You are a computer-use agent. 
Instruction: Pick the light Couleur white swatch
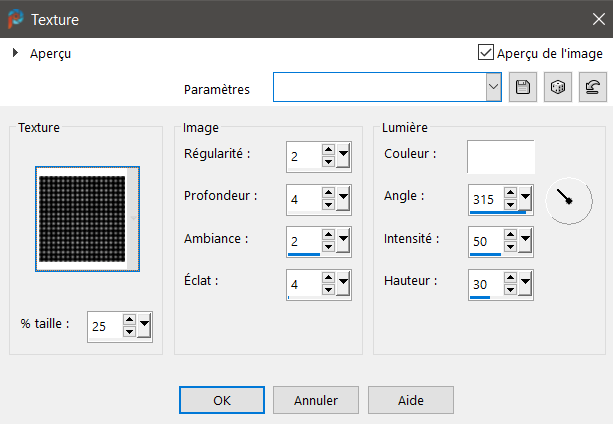point(500,156)
